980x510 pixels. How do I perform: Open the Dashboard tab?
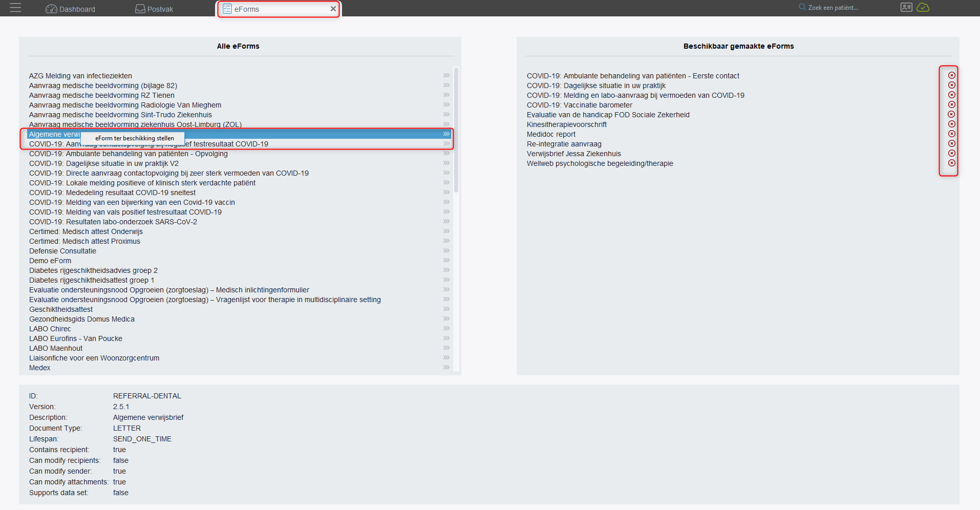click(70, 9)
